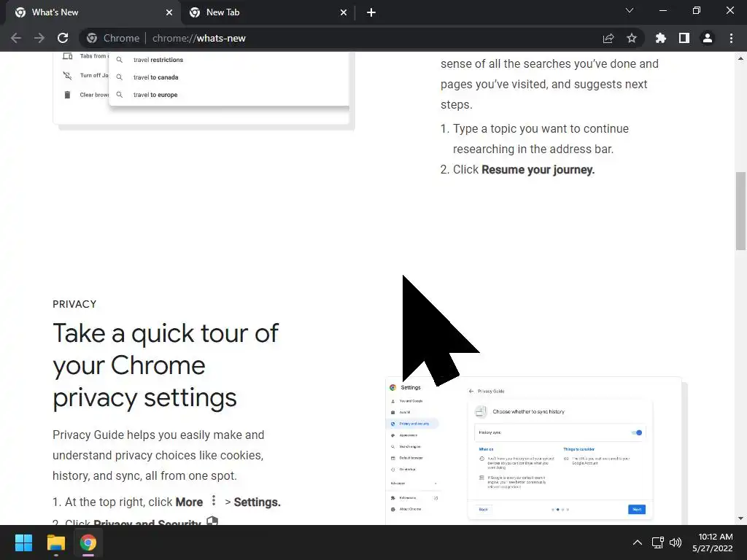The height and width of the screenshot is (560, 747).
Task: Open File Explorer from the taskbar
Action: click(x=55, y=542)
